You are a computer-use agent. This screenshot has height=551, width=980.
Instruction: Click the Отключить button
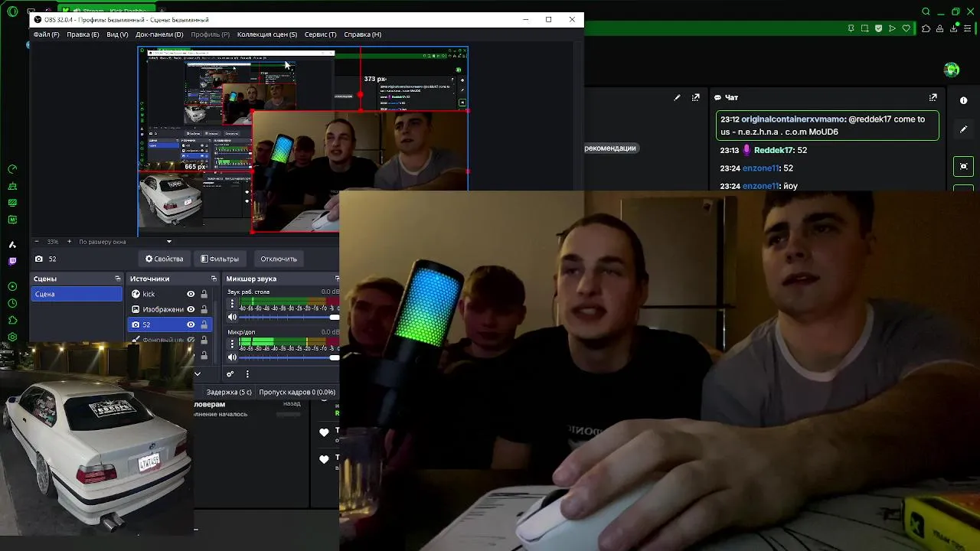[279, 259]
